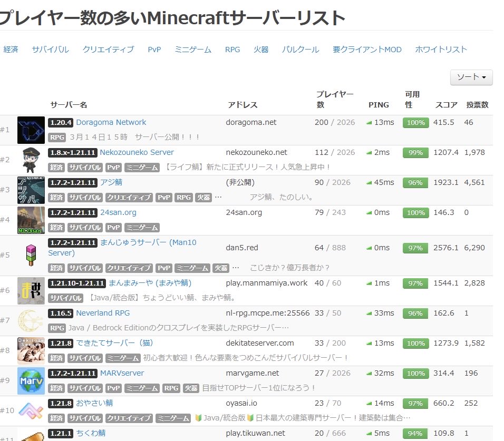
Task: Click the 火器 tag in アジ鯖 row
Action: click(x=203, y=197)
